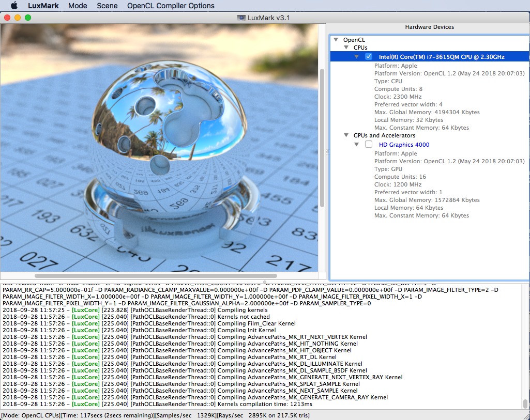The width and height of the screenshot is (530, 420).
Task: Open the Apple menu
Action: [14, 5]
